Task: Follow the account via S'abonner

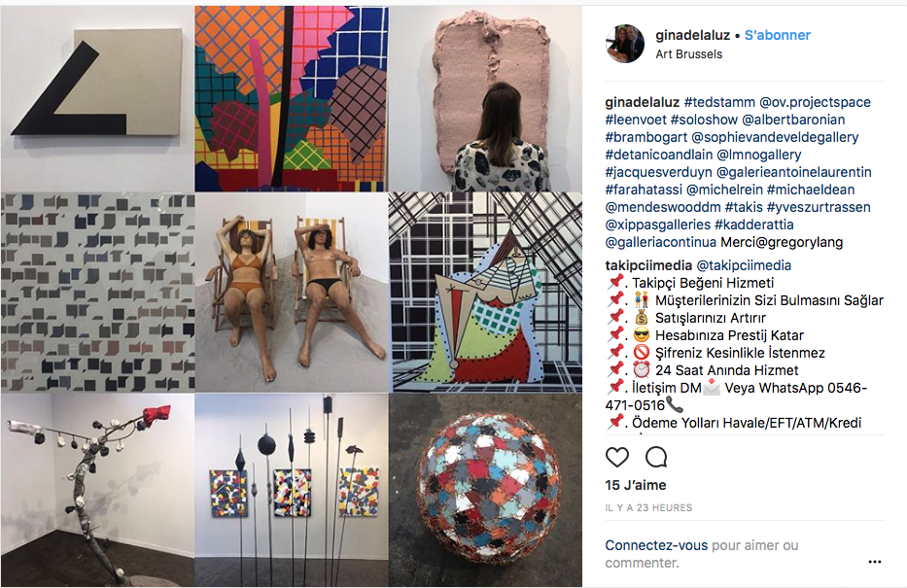Action: tap(778, 35)
